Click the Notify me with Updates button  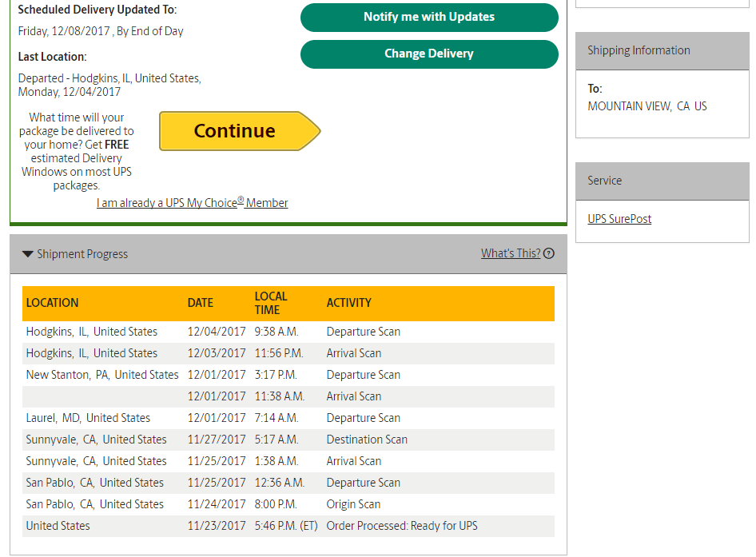point(429,17)
